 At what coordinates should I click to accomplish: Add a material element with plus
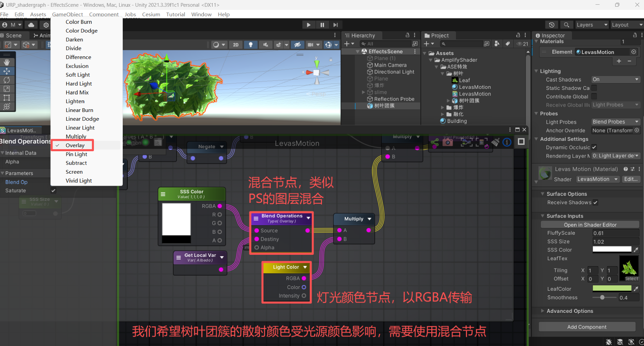click(619, 61)
